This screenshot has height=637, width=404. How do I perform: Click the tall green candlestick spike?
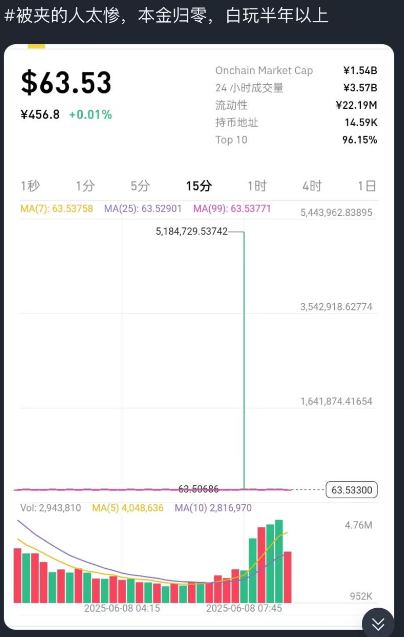click(244, 360)
